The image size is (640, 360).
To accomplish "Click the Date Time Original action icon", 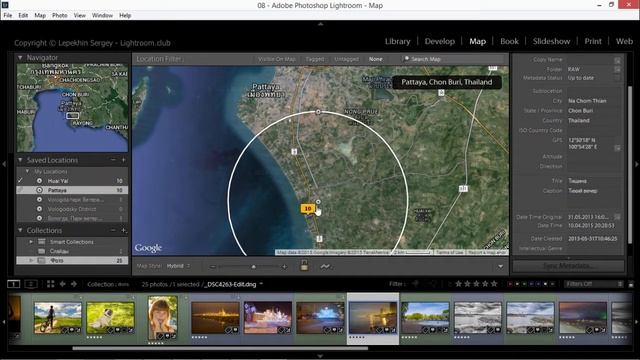I will (618, 217).
